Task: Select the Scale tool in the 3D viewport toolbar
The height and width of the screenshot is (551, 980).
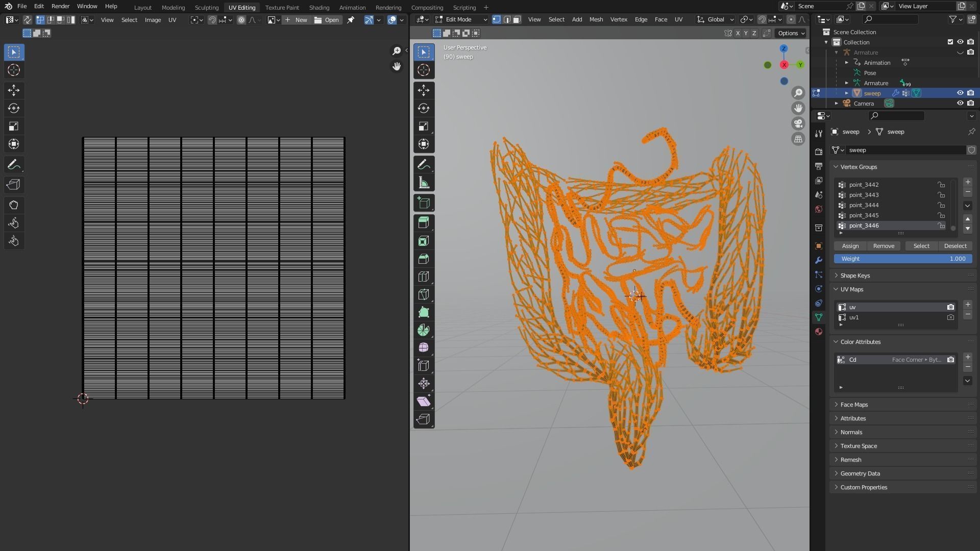Action: [423, 127]
